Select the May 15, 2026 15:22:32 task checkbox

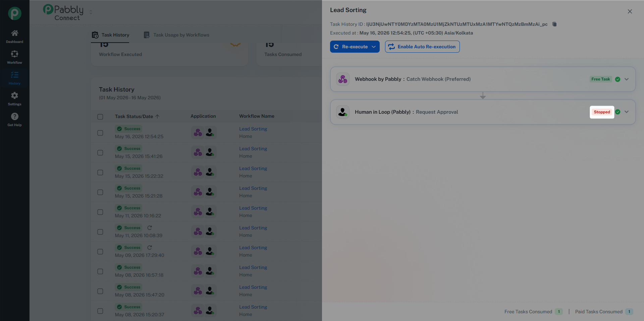[100, 172]
